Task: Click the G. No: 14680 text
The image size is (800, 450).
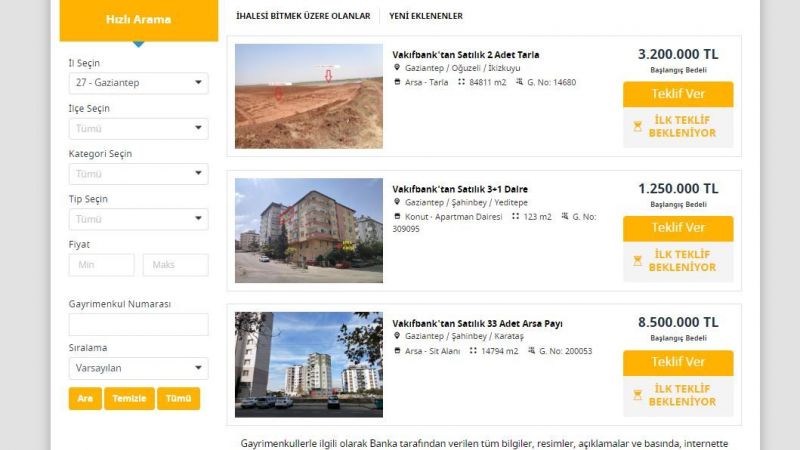Action: coord(552,82)
